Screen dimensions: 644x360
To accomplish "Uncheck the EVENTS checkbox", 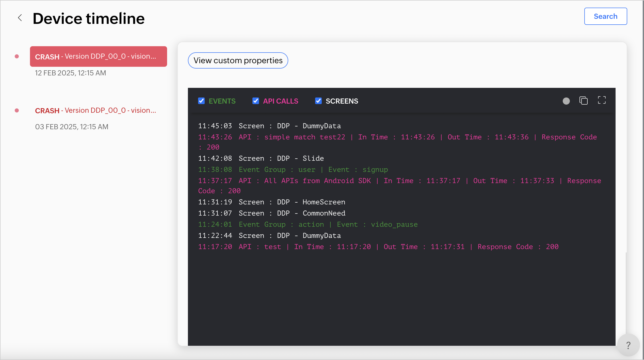I will [201, 101].
